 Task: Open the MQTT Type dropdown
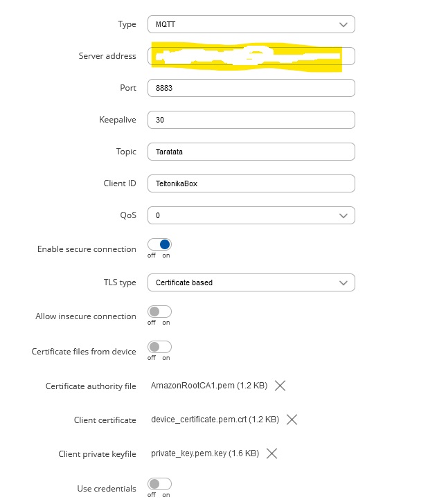[x=251, y=24]
